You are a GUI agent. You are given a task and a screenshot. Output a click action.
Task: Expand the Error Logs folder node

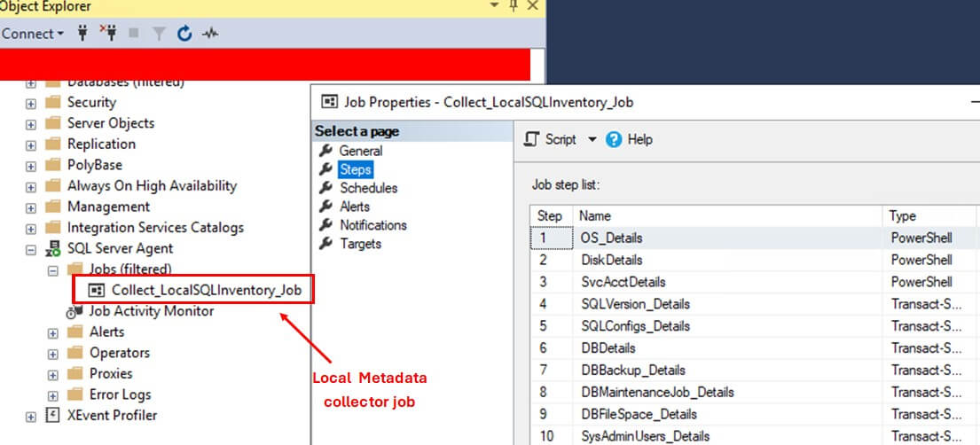[53, 395]
